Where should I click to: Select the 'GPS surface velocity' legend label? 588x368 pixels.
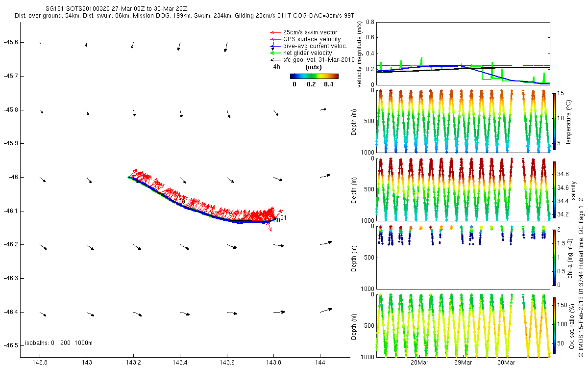(x=312, y=39)
